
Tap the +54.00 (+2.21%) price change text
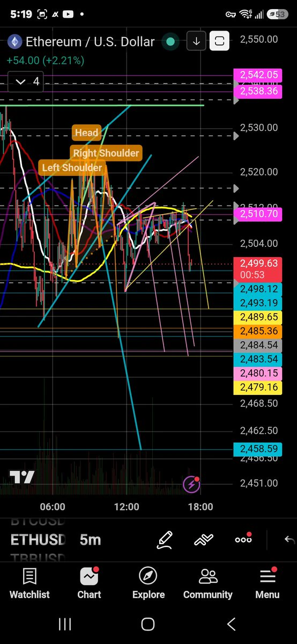coord(46,61)
